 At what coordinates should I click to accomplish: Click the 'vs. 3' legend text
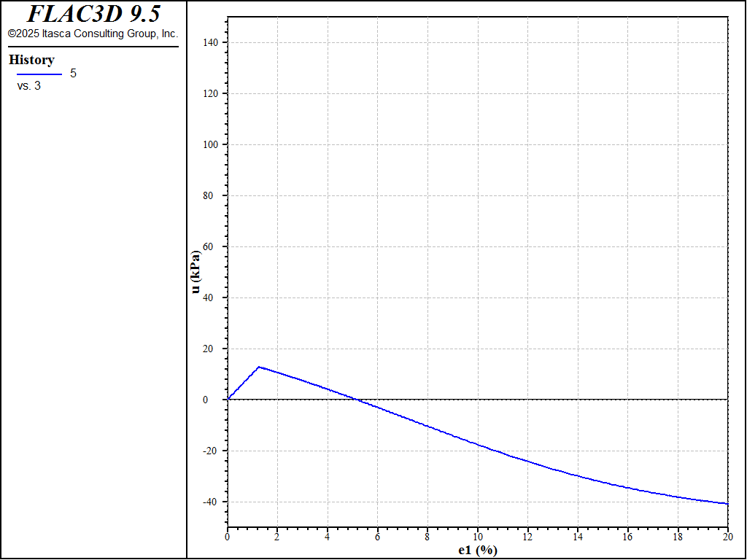(x=29, y=86)
